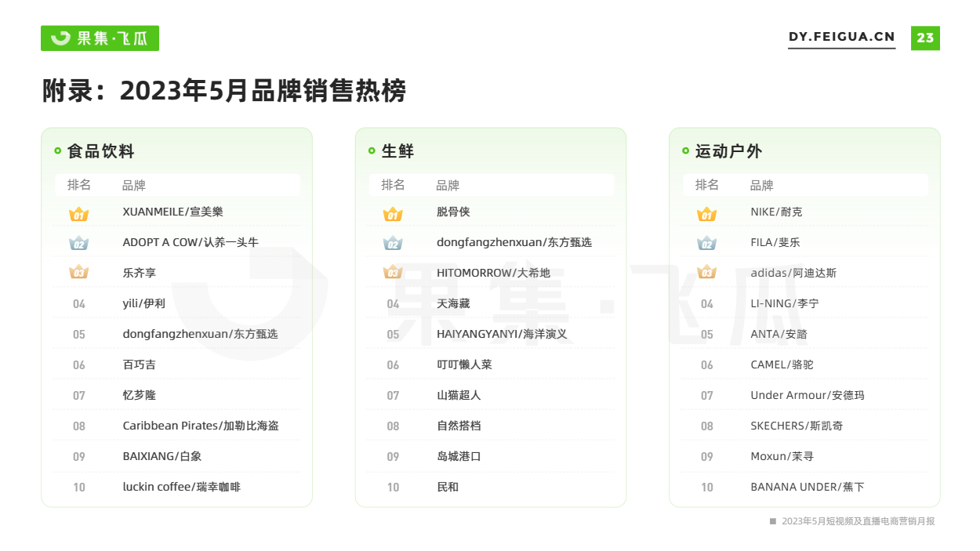The height and width of the screenshot is (551, 980).
Task: Click the 忆芗隆 brand entry
Action: pyautogui.click(x=140, y=395)
